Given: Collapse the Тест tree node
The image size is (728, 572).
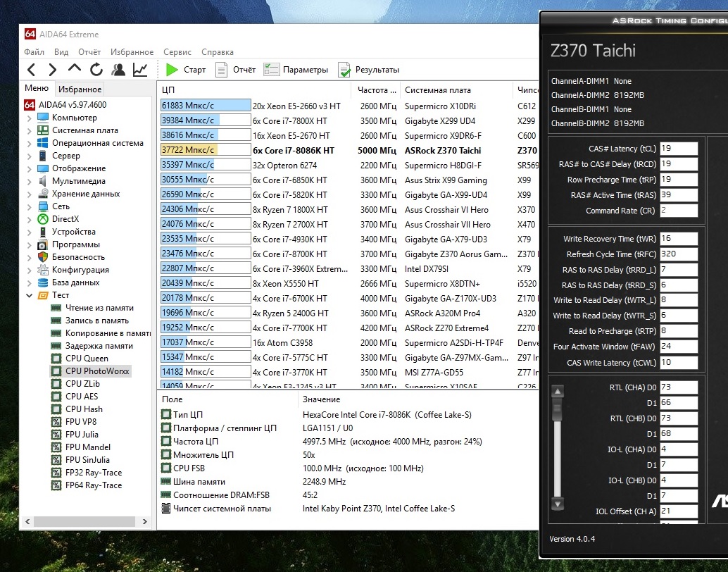Looking at the screenshot, I should pos(30,296).
